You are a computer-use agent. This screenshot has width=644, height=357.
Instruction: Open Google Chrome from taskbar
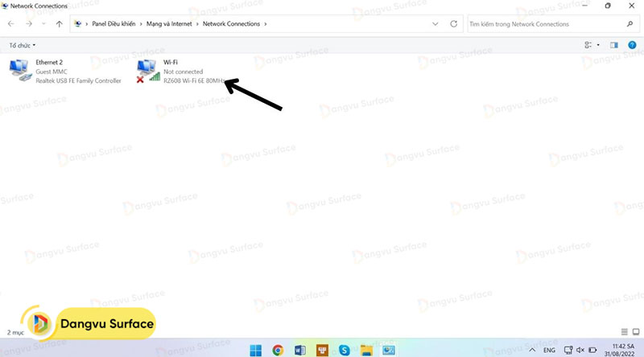tap(278, 350)
